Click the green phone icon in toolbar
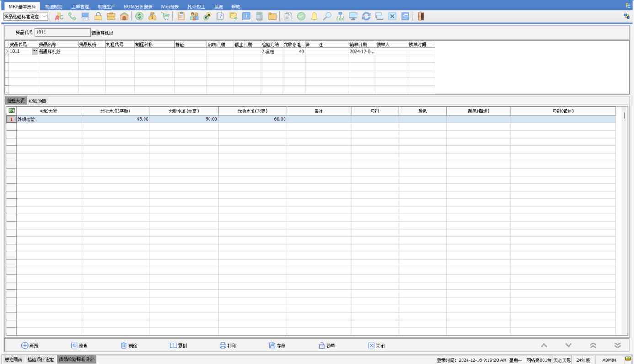The image size is (634, 364). 72,16
